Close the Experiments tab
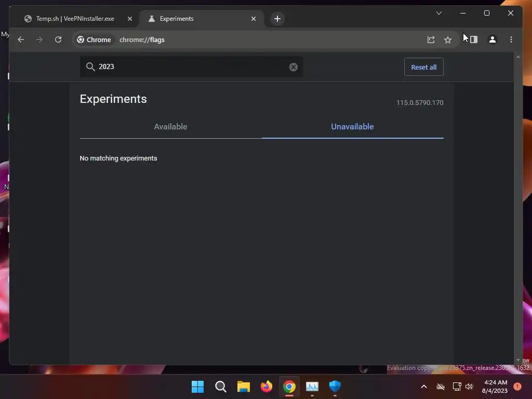The width and height of the screenshot is (532, 399). coord(254,19)
